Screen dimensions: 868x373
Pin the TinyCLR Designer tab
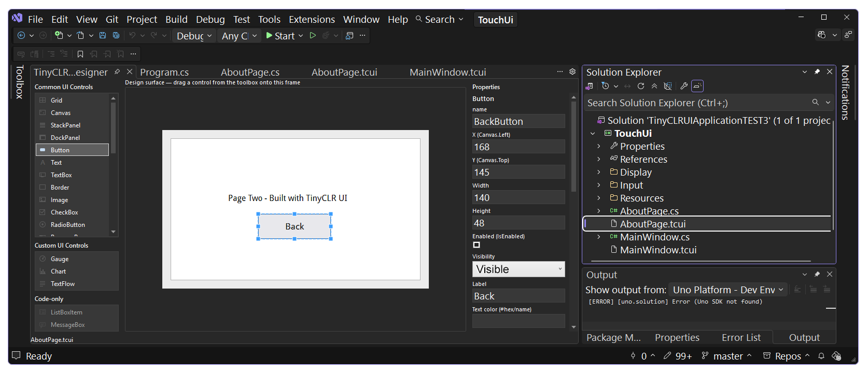(x=117, y=72)
